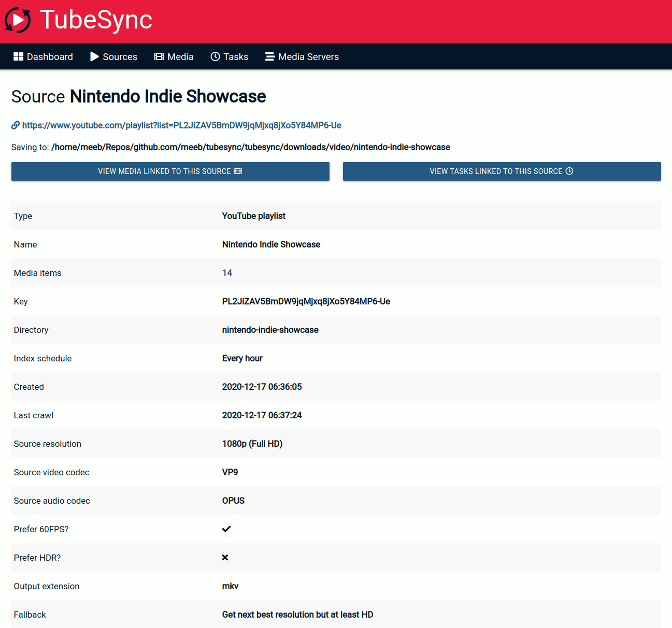Click the Name value Nintendo Indie Showcase
Screen dimensions: 672x628
(x=271, y=244)
